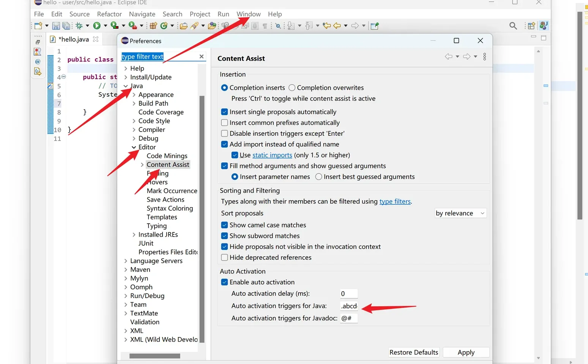Screen dimensions: 588x364
Task: Click the Coverage launch icon
Action: coord(114,26)
